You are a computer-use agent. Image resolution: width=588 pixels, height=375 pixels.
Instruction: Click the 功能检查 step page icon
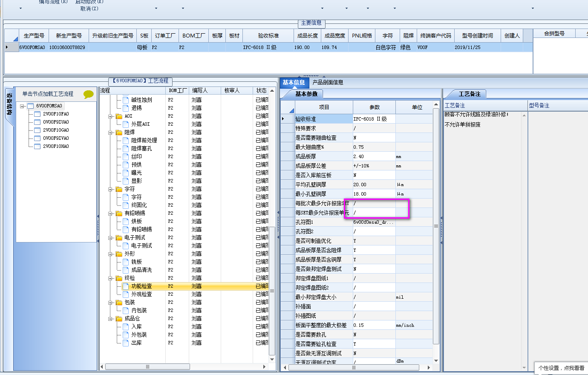pos(126,286)
